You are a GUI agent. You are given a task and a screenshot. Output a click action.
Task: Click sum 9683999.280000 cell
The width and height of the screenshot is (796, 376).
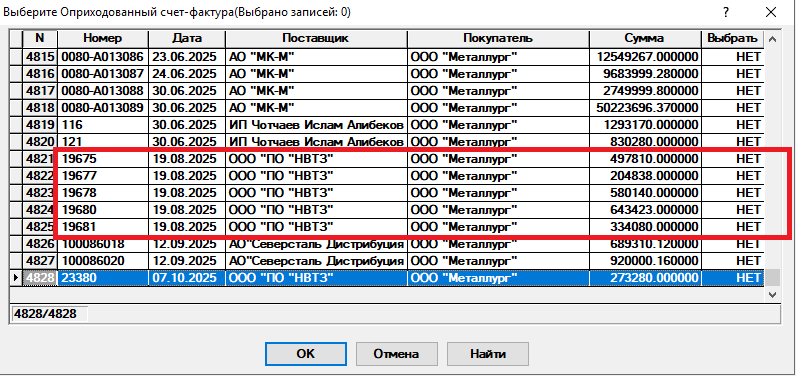645,74
